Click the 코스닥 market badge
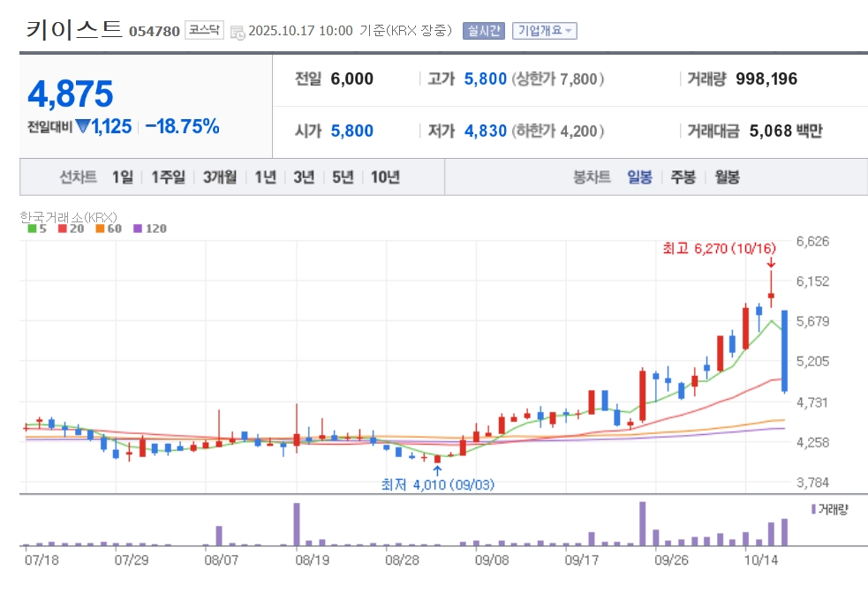The image size is (868, 600). [x=205, y=31]
